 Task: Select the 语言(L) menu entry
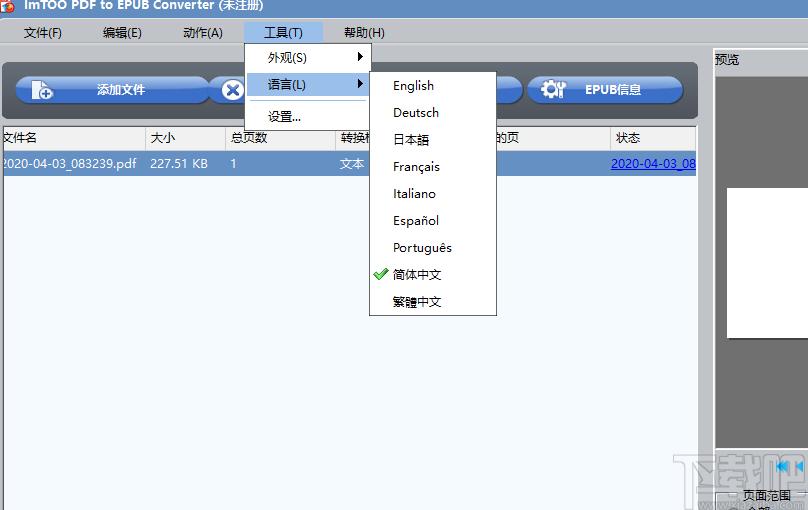click(308, 84)
